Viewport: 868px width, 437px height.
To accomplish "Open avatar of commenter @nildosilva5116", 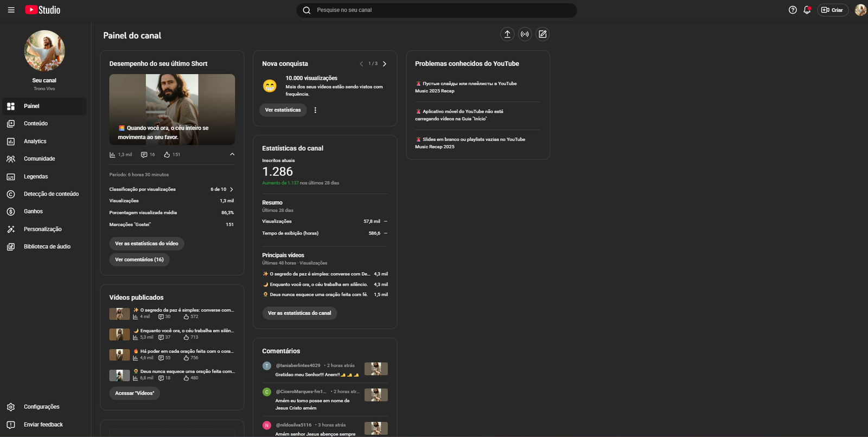I will click(266, 426).
